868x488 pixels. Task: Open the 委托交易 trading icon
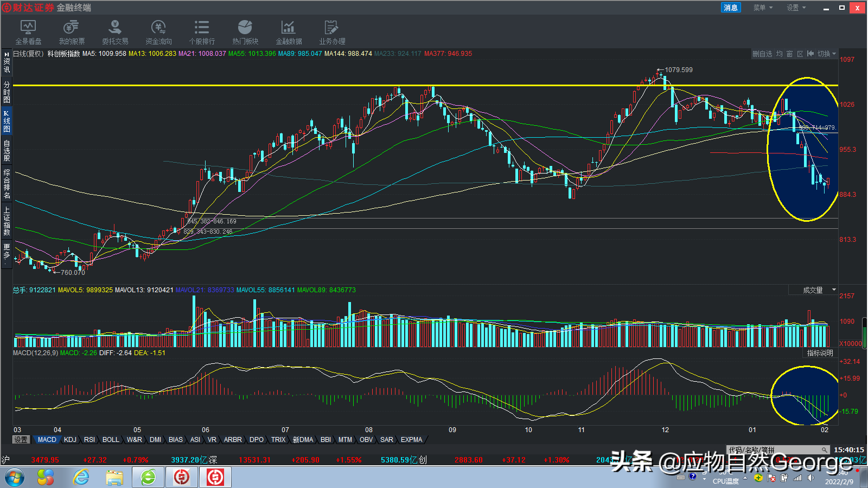pos(115,33)
